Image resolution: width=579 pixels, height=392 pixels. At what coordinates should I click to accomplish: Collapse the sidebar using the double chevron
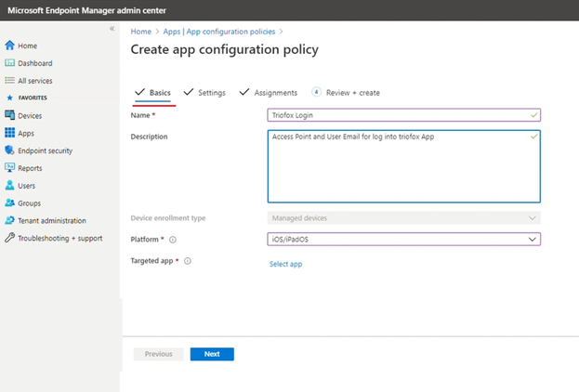112,29
